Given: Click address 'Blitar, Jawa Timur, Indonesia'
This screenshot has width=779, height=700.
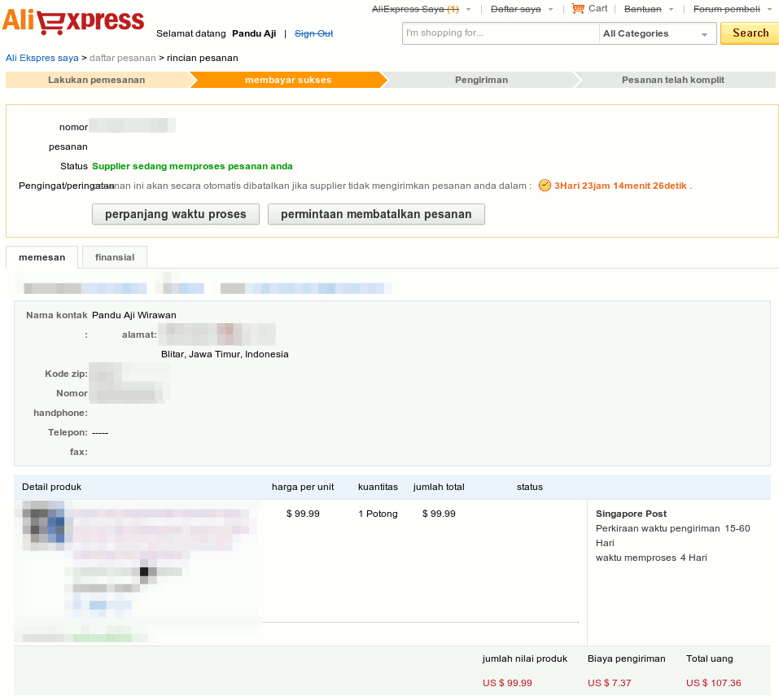Looking at the screenshot, I should click(x=225, y=354).
